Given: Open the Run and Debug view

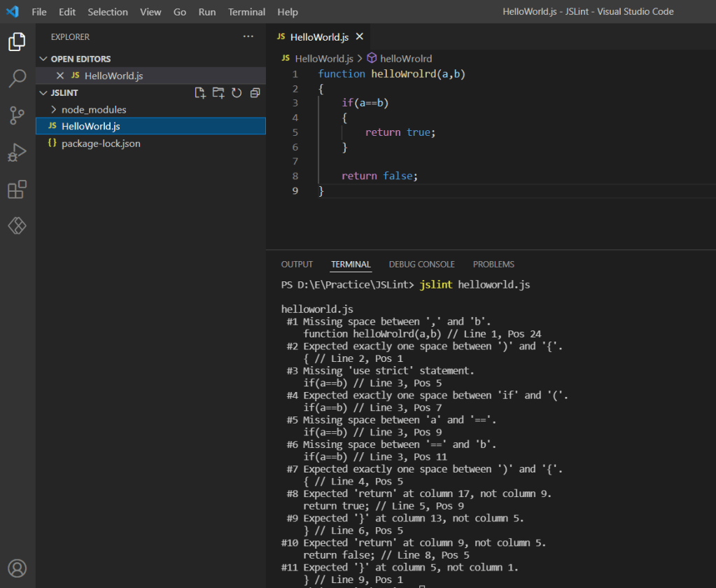Looking at the screenshot, I should tap(17, 153).
